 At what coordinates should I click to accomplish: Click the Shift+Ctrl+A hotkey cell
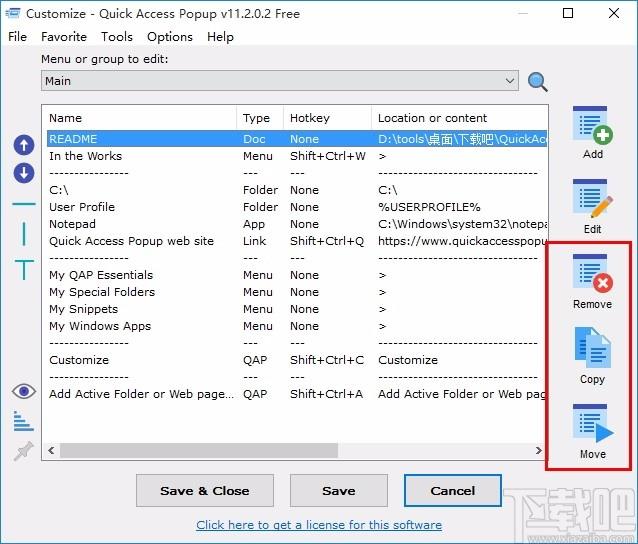pos(326,394)
